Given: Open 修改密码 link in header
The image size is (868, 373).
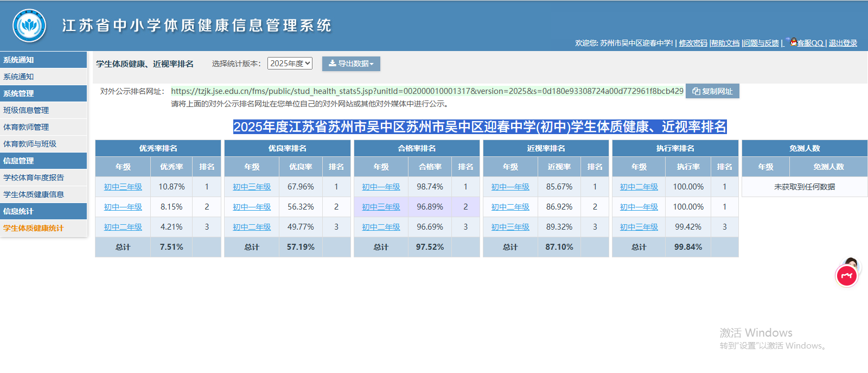Looking at the screenshot, I should 693,43.
